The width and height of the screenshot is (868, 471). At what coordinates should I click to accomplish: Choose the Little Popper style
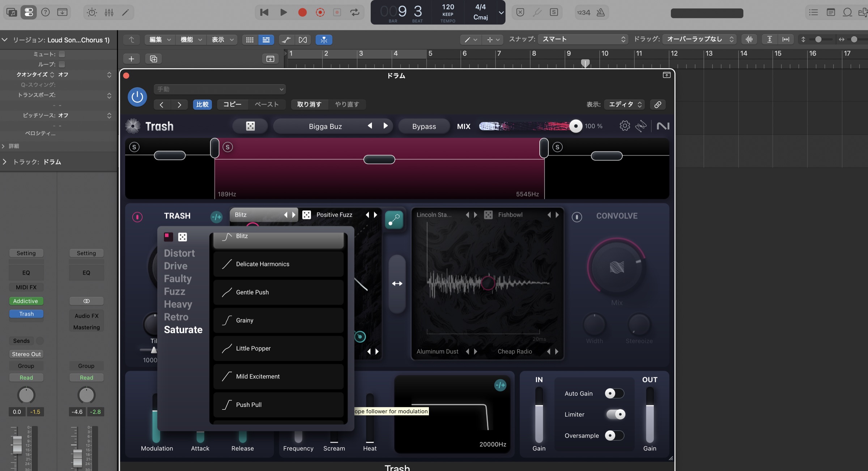(278, 348)
